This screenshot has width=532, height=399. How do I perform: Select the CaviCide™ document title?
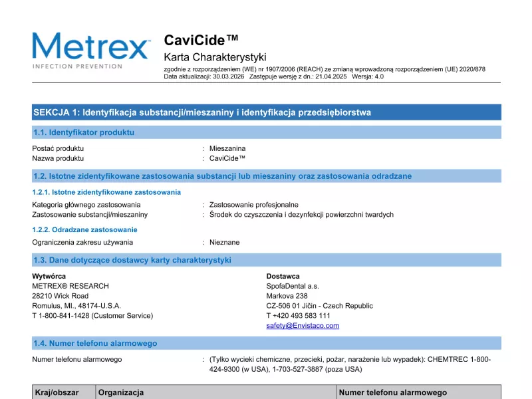tap(201, 40)
